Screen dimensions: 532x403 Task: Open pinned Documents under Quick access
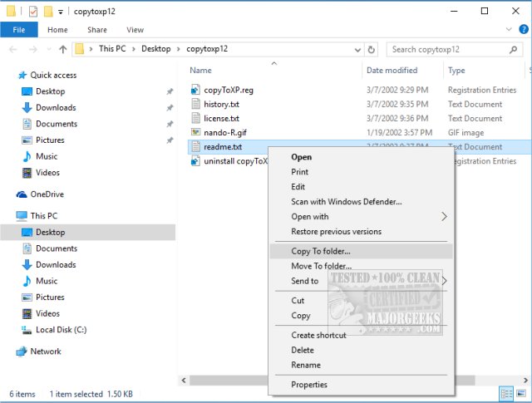57,124
